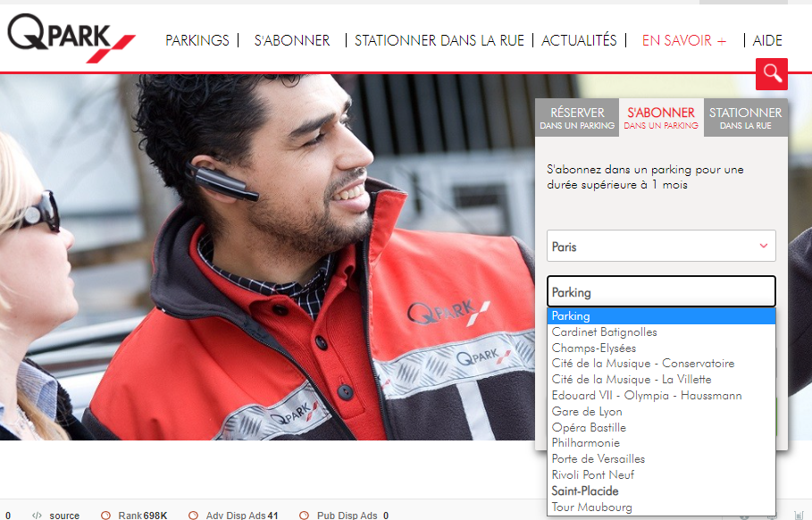The height and width of the screenshot is (520, 812).
Task: Expand the Paris city dropdown
Action: click(x=661, y=246)
